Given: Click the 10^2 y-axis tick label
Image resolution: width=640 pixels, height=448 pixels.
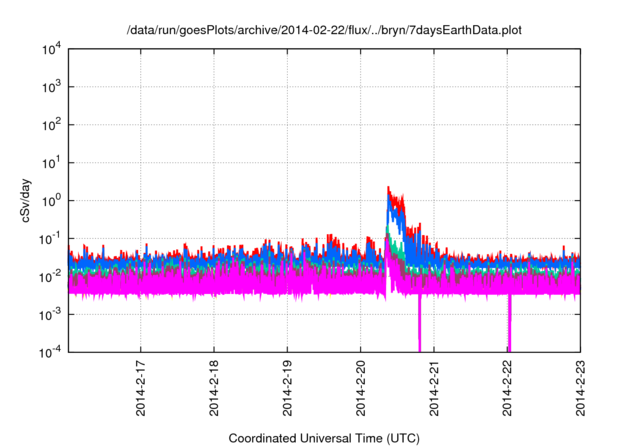Looking at the screenshot, I should click(x=52, y=125).
